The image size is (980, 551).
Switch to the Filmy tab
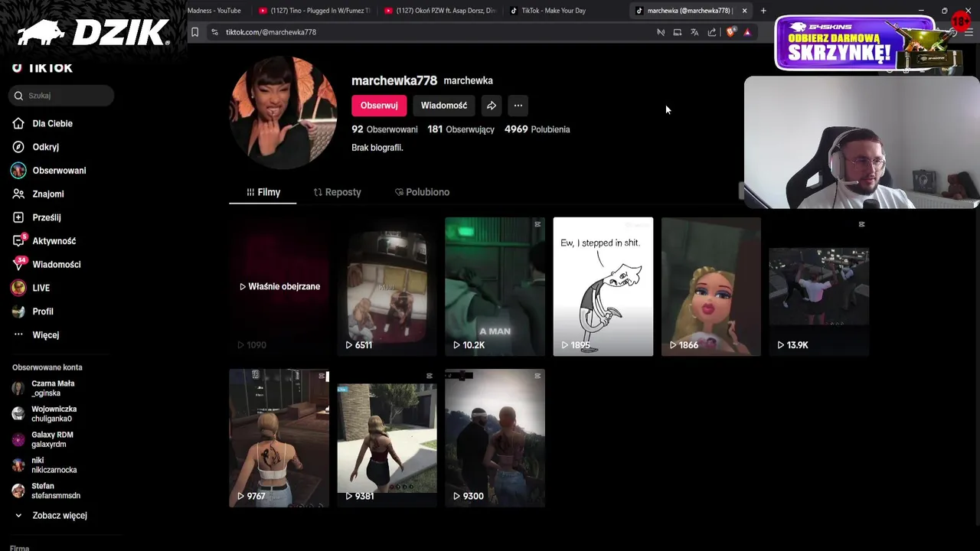click(263, 192)
